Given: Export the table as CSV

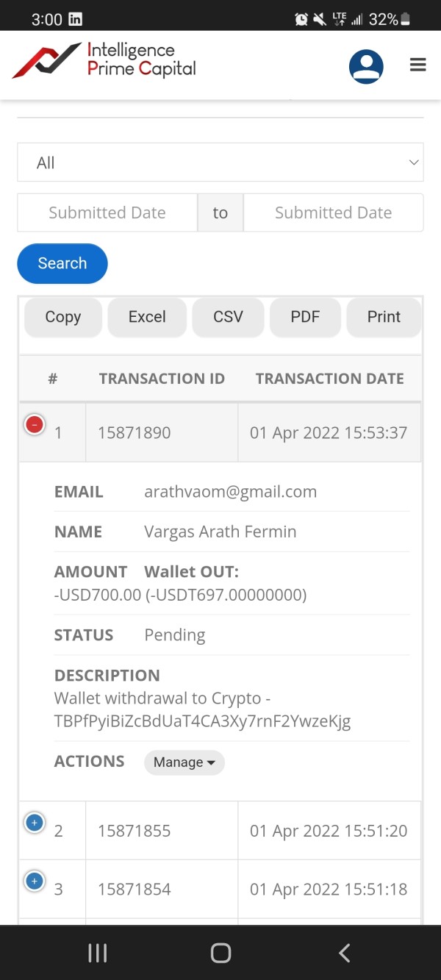Looking at the screenshot, I should click(228, 317).
